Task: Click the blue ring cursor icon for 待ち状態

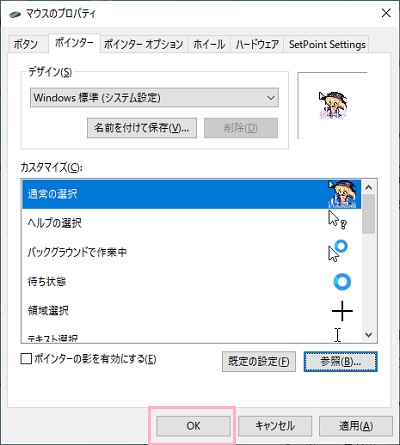Action: click(342, 282)
